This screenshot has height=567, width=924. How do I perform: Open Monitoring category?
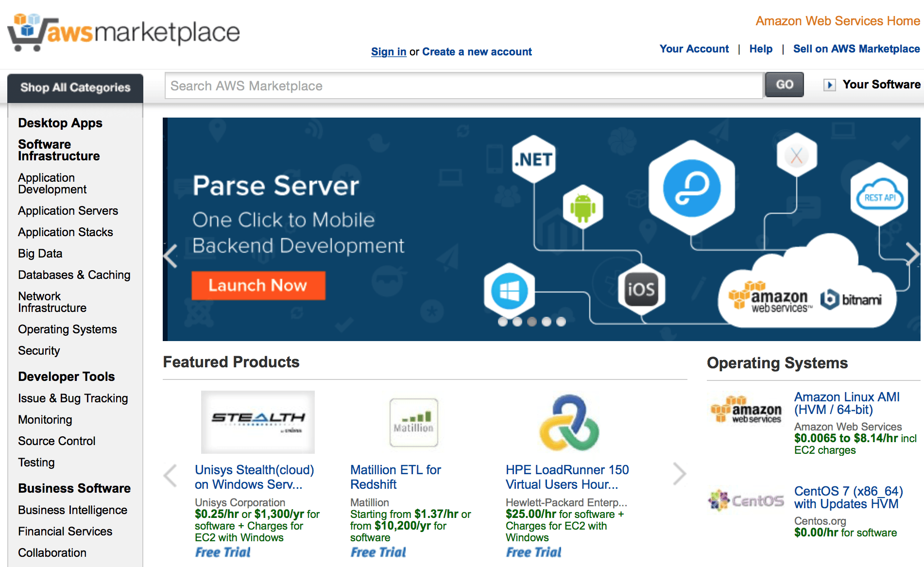(x=45, y=420)
